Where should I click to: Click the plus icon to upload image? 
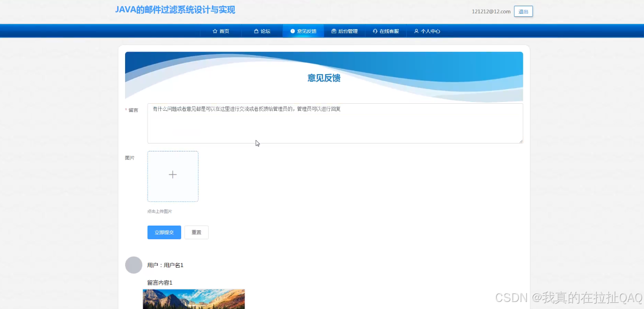click(x=173, y=175)
